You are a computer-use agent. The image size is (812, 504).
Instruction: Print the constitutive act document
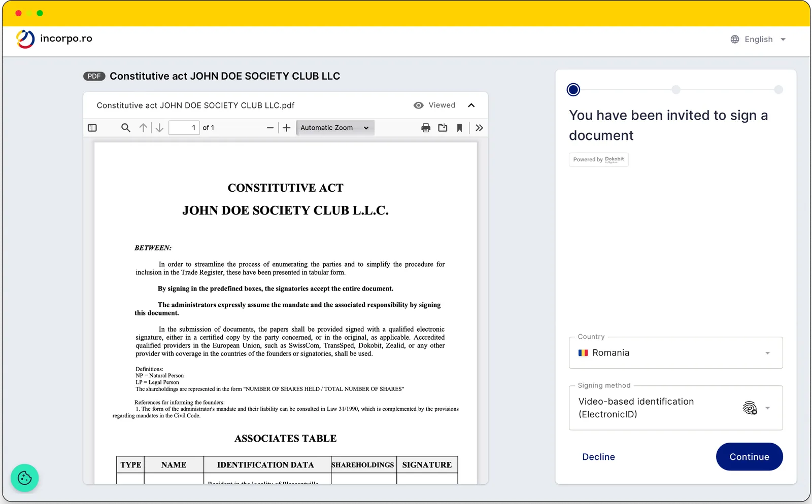(426, 128)
